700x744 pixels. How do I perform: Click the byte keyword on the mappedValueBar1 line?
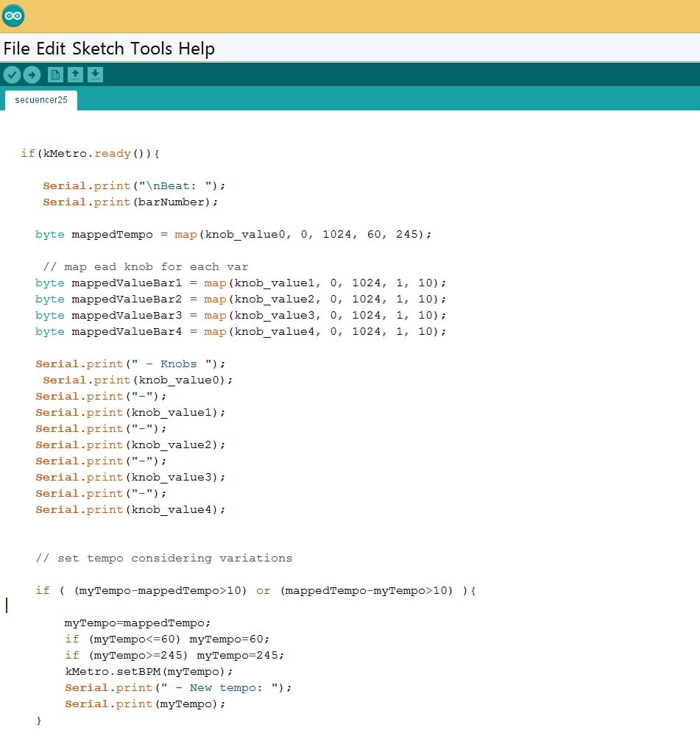(49, 283)
